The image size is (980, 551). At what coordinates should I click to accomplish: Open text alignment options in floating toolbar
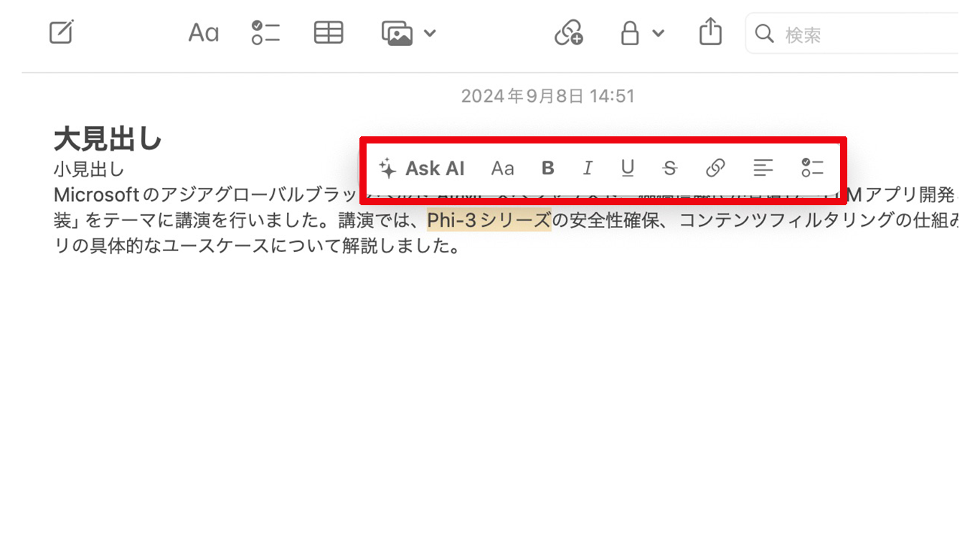click(x=763, y=168)
